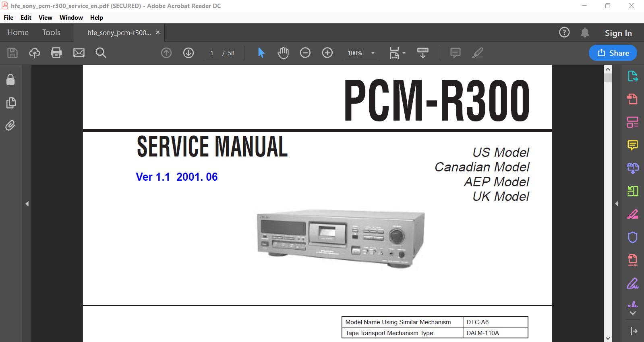
Task: Click the 100% zoom value field
Action: coord(355,53)
